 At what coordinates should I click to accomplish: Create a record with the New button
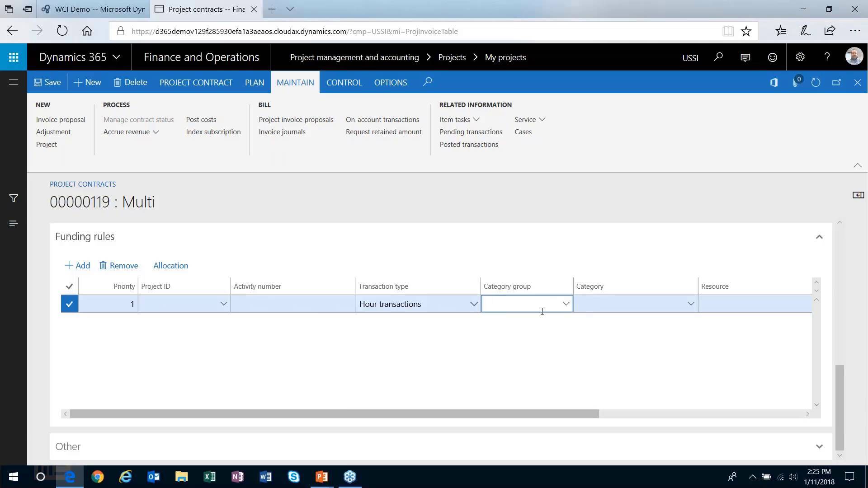tap(87, 82)
